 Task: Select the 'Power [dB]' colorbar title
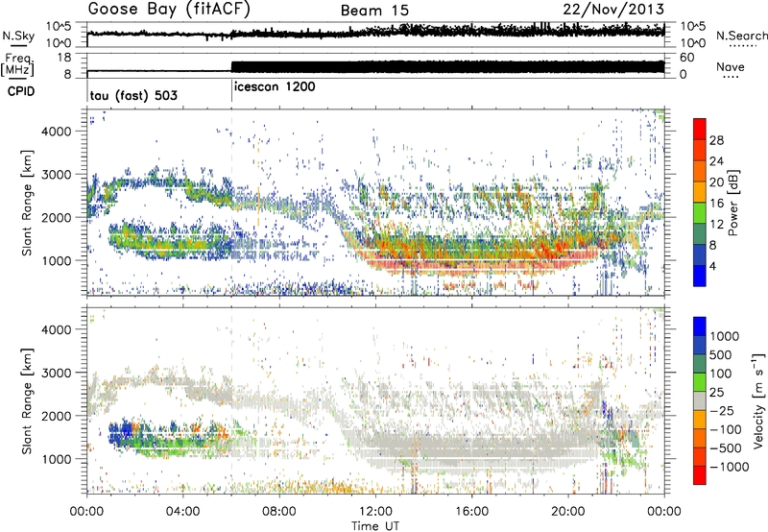tap(732, 203)
